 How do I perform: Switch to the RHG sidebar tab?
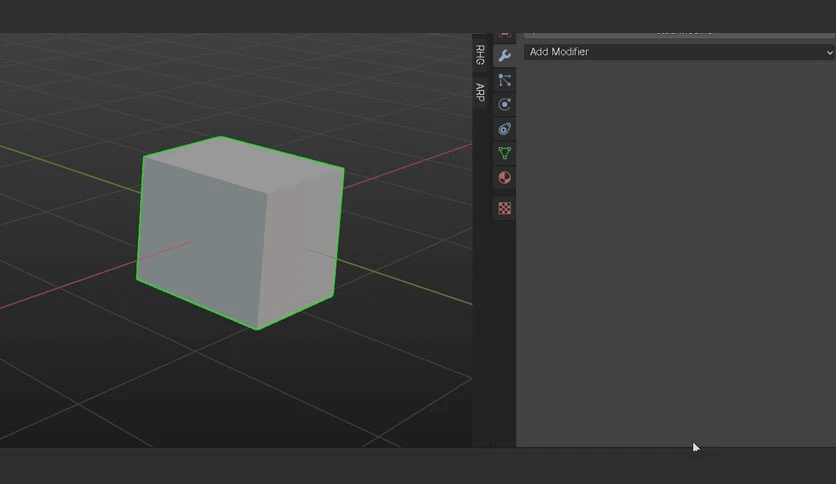coord(480,55)
